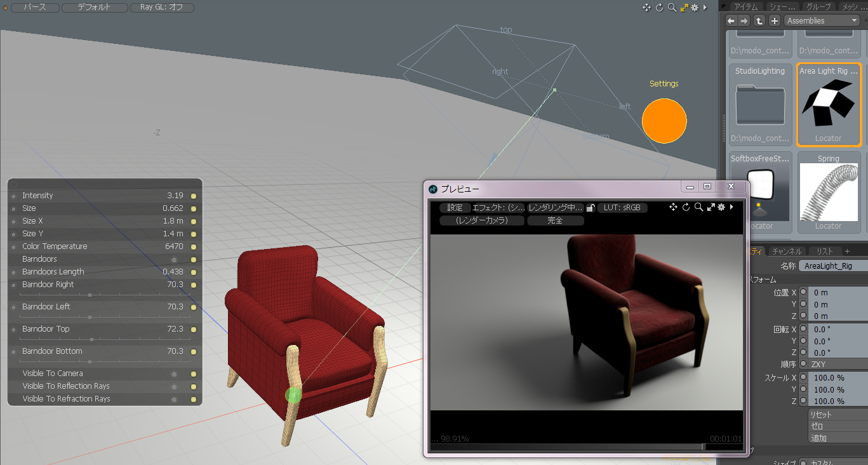Open the 順序 ZXY rotation order dropdown
This screenshot has height=465, width=868.
click(x=837, y=365)
